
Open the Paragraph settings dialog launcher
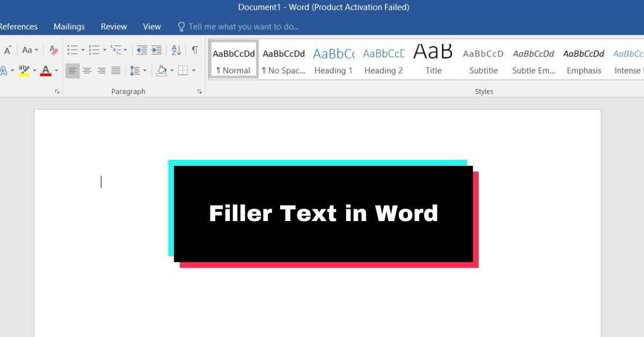coord(200,92)
